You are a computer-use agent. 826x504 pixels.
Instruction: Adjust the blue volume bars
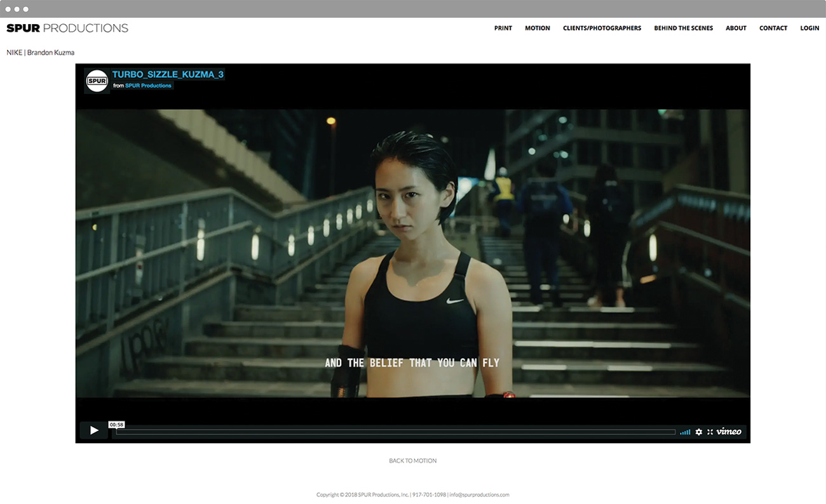(685, 432)
